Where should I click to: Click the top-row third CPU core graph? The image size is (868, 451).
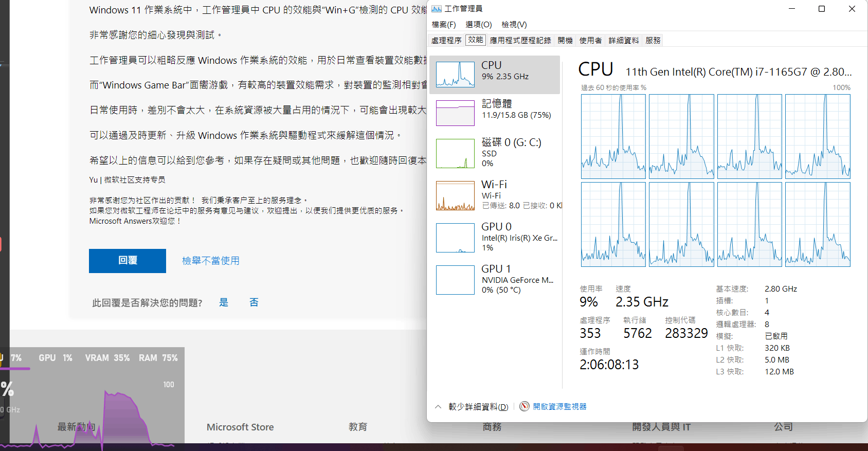(x=750, y=136)
